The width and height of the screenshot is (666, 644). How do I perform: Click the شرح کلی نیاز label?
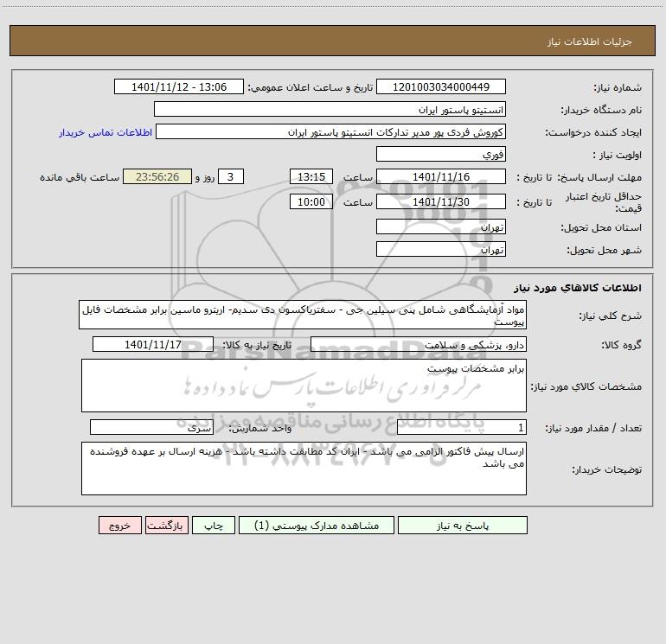[x=611, y=316]
